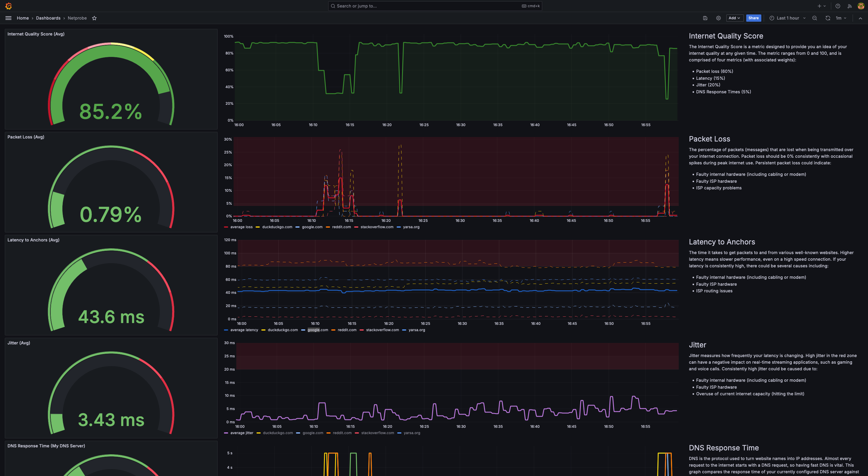Click the Share button
Image resolution: width=868 pixels, height=476 pixels.
(754, 18)
